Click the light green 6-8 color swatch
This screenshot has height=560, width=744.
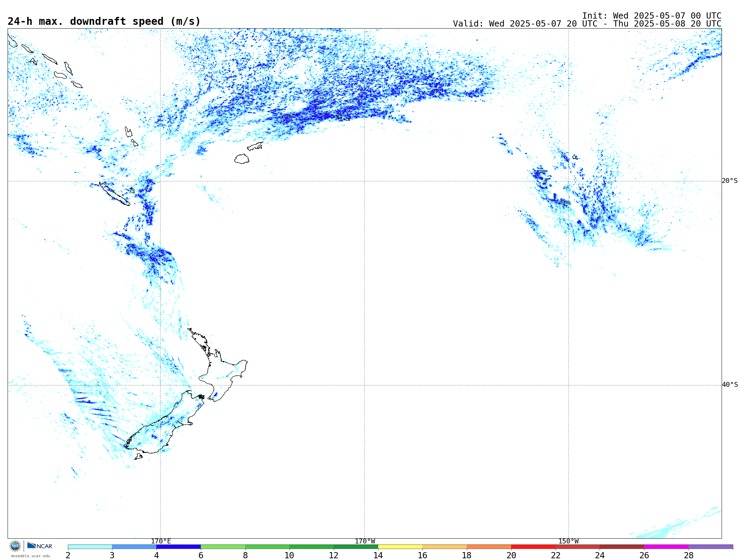point(223,547)
